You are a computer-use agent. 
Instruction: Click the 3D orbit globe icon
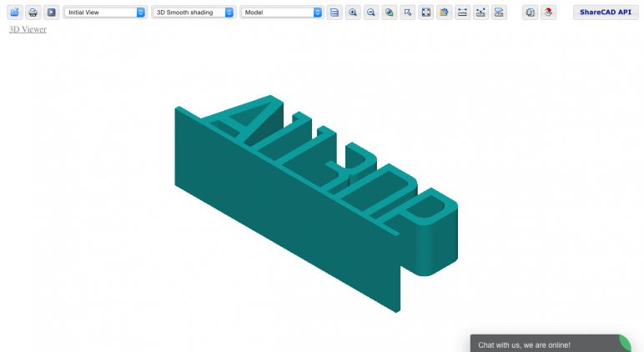pos(390,13)
